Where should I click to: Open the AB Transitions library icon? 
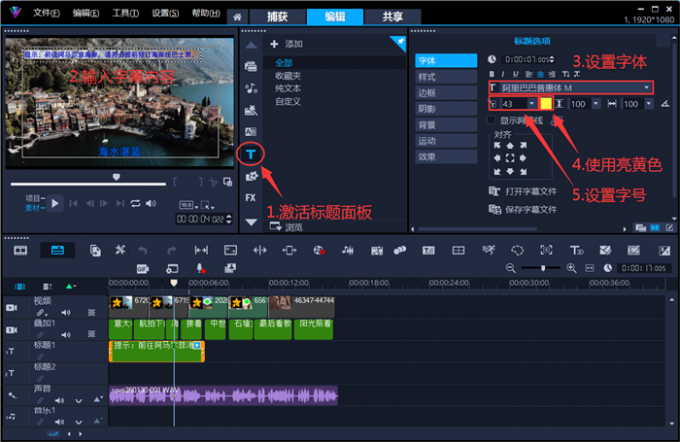pyautogui.click(x=251, y=131)
